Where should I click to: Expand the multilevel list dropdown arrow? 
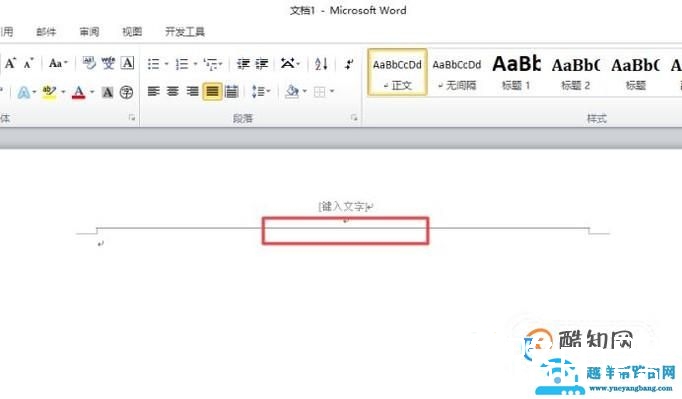coord(221,64)
